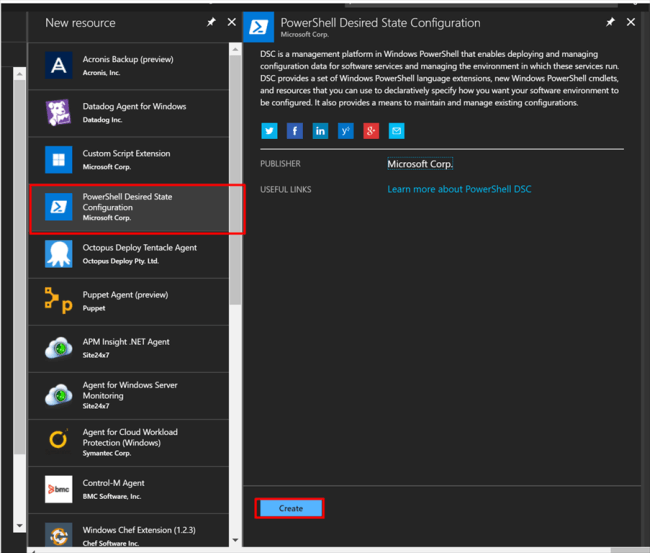Select Agent for Cloud Workload Protection entry
650x553 pixels.
point(129,442)
